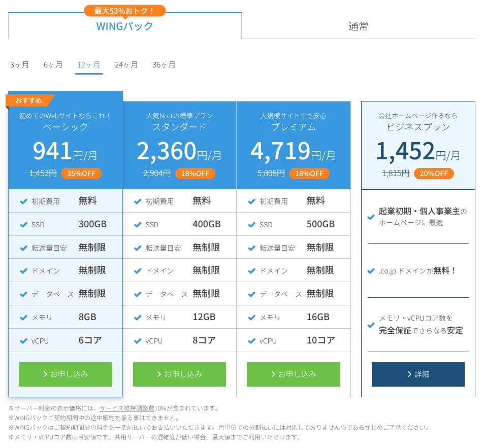Click プレミアム ドメイン checkmark icon
The width and height of the screenshot is (484, 448).
(251, 271)
